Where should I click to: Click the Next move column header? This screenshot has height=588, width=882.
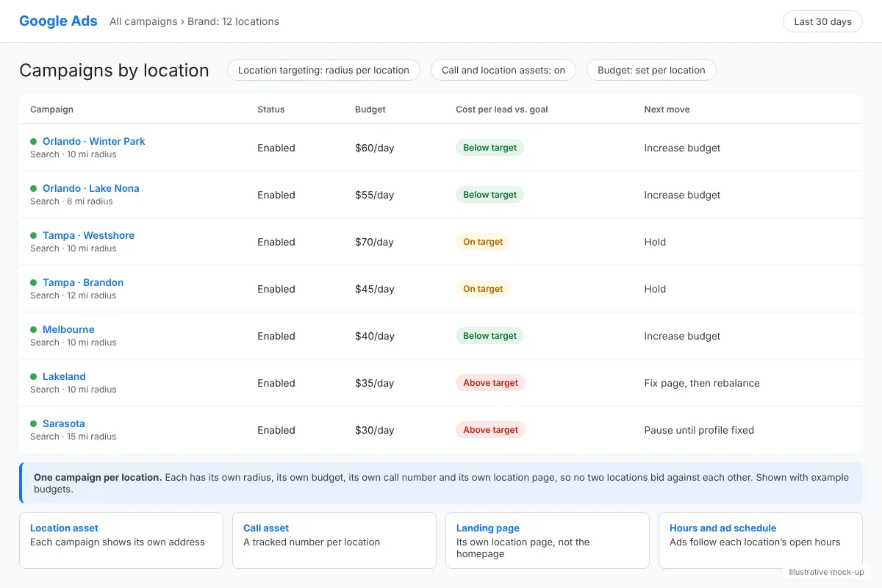(x=667, y=110)
